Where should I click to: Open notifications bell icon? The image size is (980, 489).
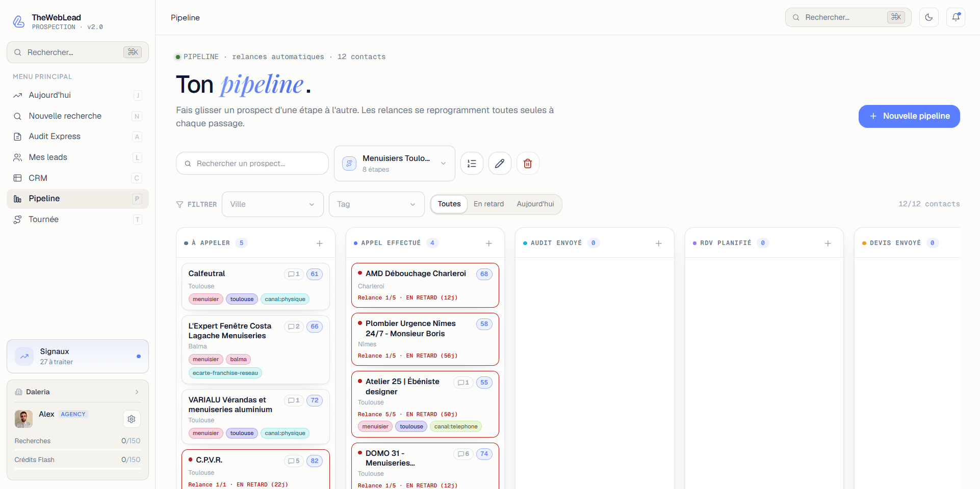[956, 17]
